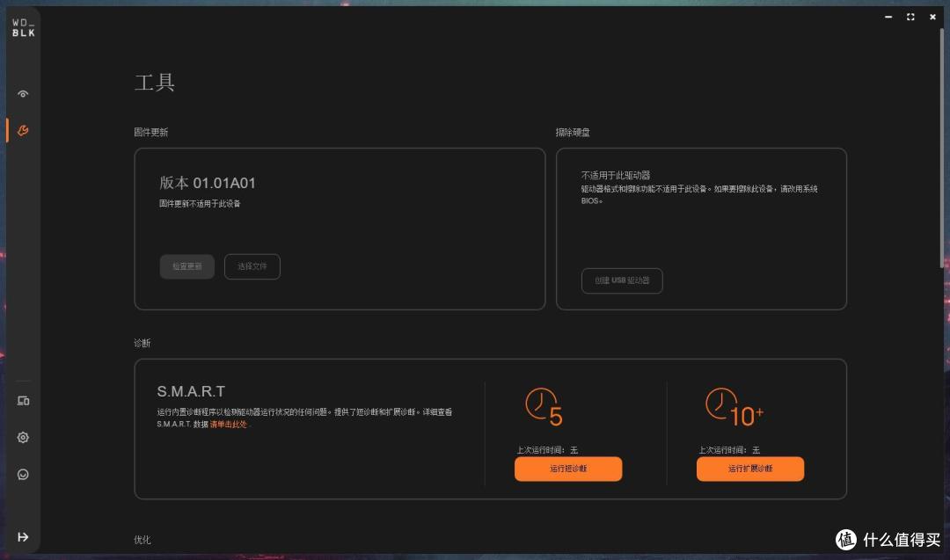The width and height of the screenshot is (950, 560).
Task: Select the Tools wrench icon in sidebar
Action: tap(23, 130)
